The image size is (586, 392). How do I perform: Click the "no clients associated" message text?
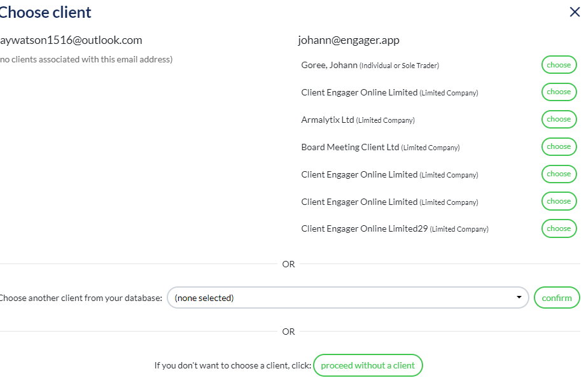coord(87,60)
